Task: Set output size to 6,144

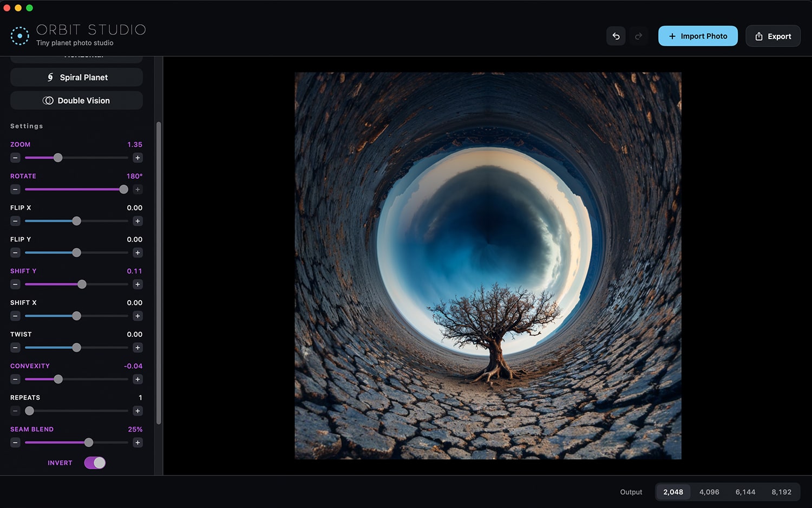Action: 745,492
